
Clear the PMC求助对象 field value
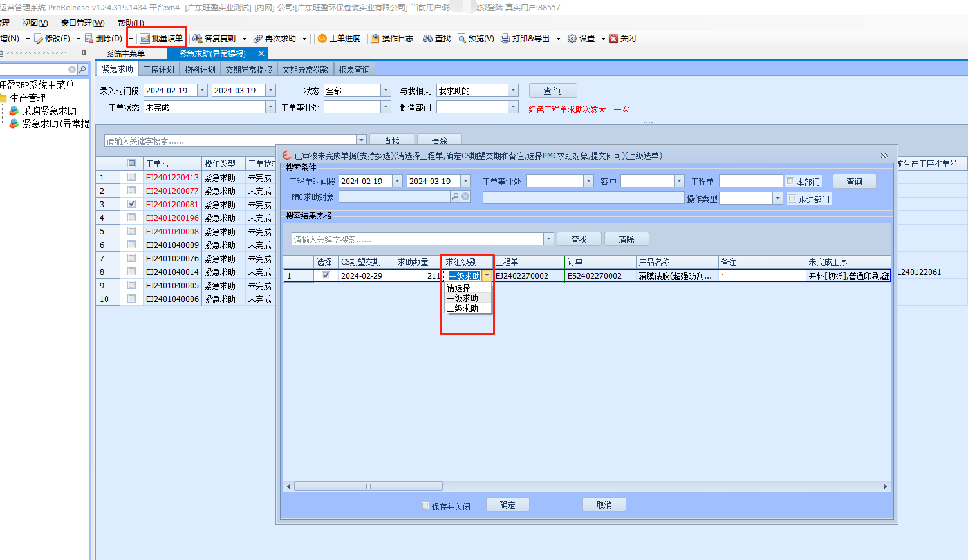[465, 196]
